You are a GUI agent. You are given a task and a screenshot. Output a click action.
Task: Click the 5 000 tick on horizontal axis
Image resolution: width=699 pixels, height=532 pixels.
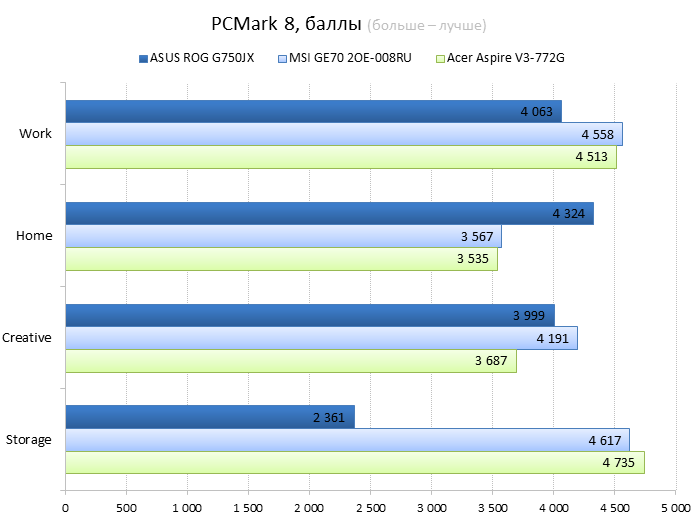coord(675,509)
